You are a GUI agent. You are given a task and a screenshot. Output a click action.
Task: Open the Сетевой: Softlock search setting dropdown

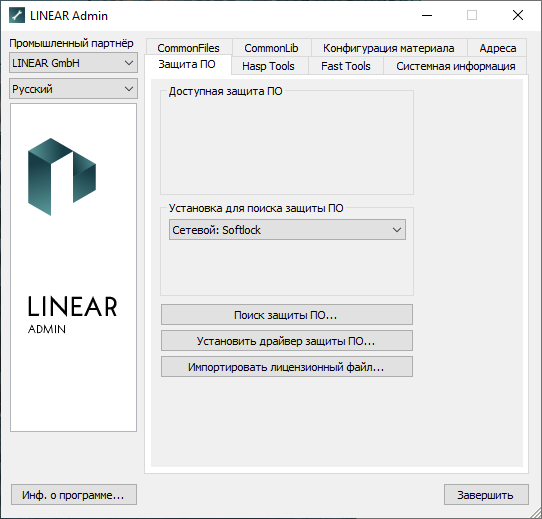[287, 230]
